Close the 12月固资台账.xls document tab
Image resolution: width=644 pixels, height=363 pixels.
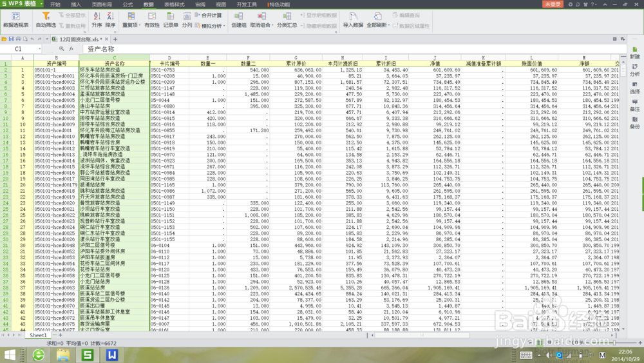click(x=106, y=39)
